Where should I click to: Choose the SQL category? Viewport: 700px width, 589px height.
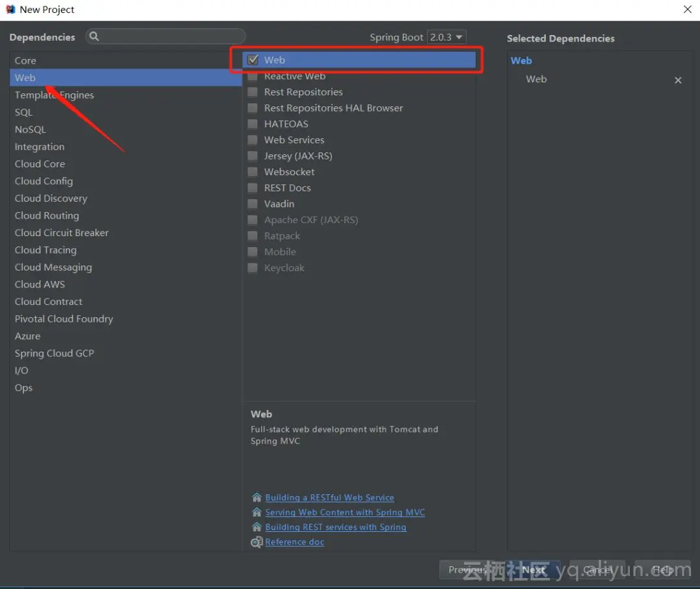pos(126,112)
